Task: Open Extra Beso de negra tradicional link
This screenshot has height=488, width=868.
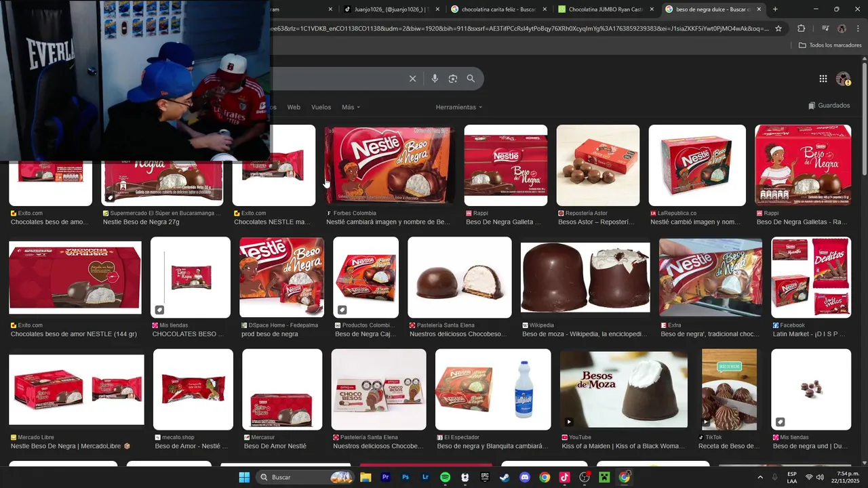Action: 710,334
